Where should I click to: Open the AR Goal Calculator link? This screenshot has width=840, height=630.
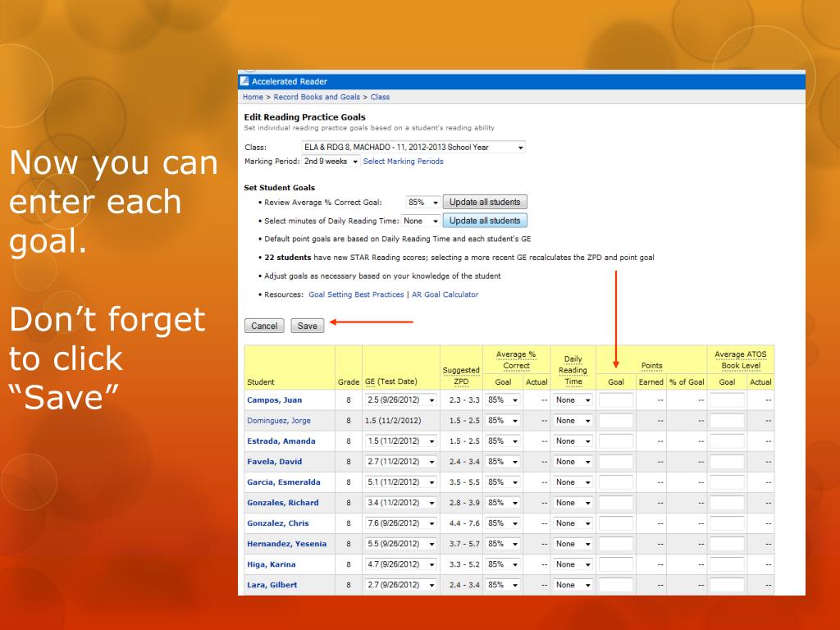(x=445, y=294)
